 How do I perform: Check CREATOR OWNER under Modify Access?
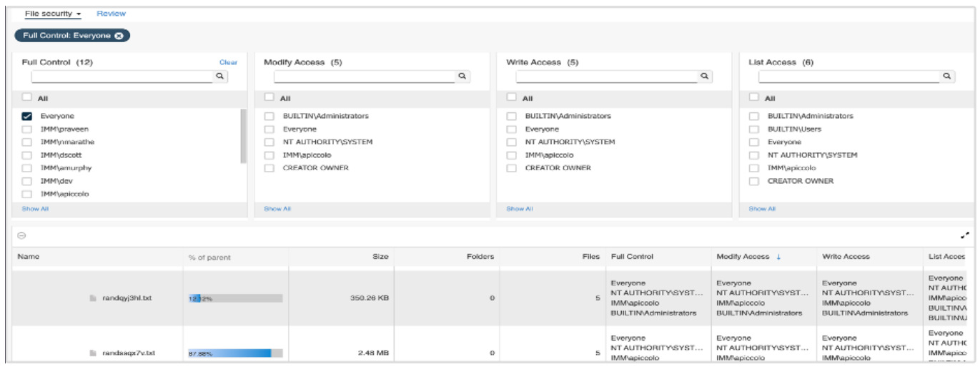click(269, 168)
